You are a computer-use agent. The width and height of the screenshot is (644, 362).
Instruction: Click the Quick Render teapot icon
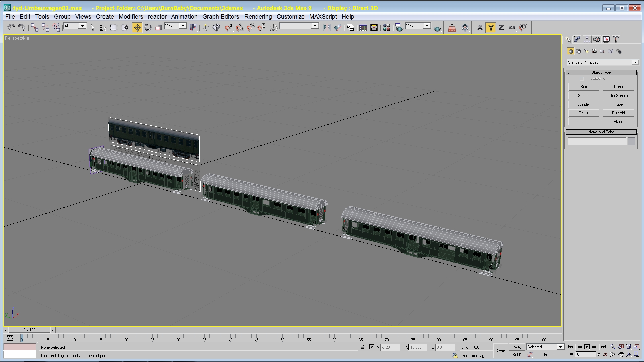point(437,28)
